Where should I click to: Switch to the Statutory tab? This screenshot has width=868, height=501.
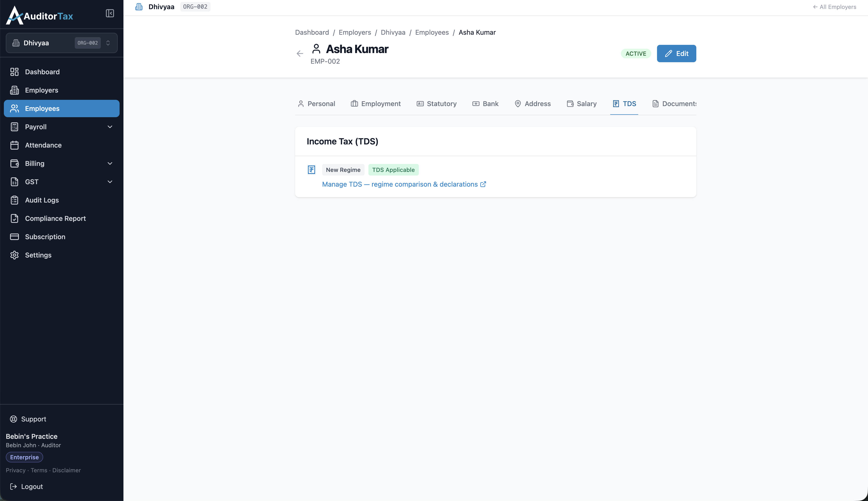437,104
